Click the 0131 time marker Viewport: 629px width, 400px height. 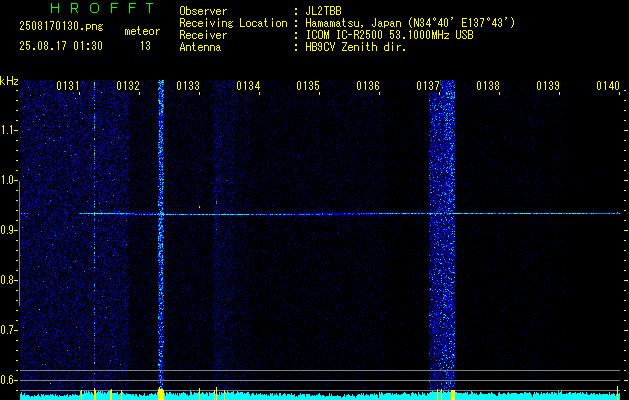[x=68, y=86]
